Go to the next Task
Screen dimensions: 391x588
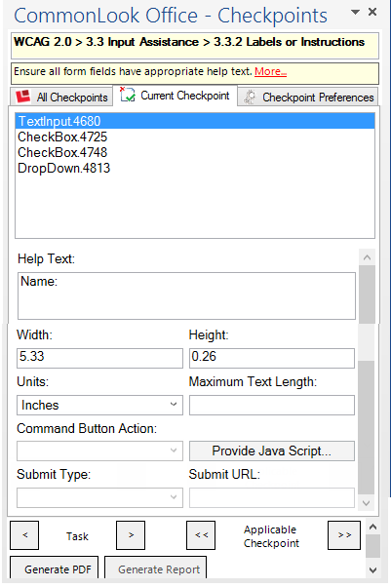[131, 535]
